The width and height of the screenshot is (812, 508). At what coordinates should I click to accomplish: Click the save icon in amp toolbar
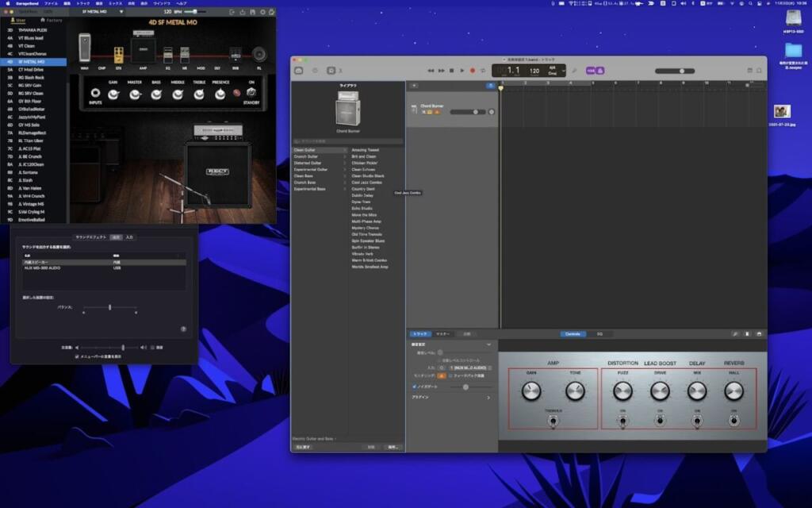coord(252,12)
